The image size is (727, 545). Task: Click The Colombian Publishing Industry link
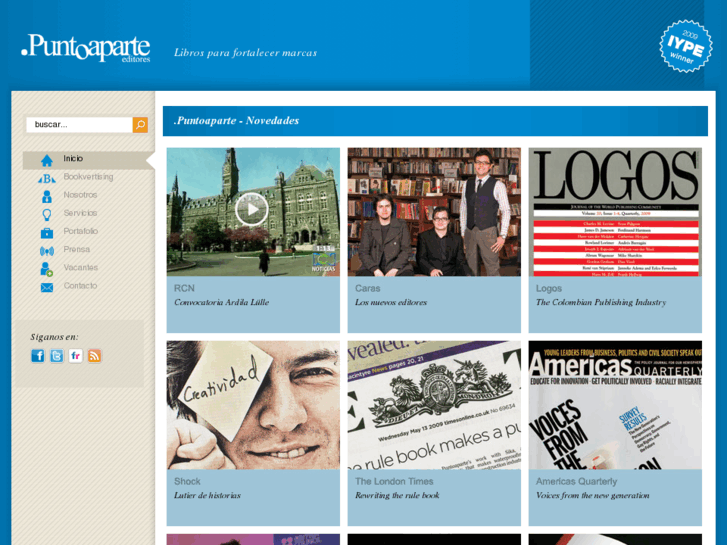pos(601,302)
